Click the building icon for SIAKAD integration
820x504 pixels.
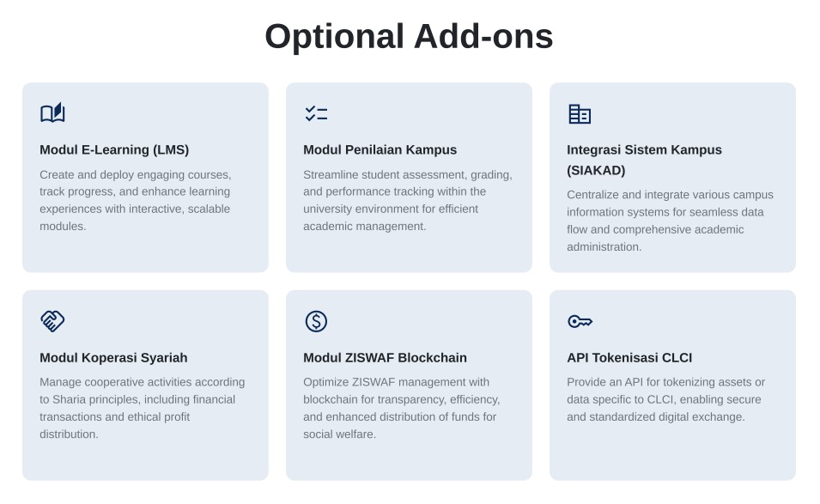click(580, 113)
